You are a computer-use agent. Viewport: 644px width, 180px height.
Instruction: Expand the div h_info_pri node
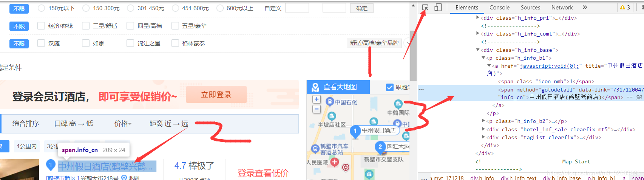pyautogui.click(x=478, y=18)
